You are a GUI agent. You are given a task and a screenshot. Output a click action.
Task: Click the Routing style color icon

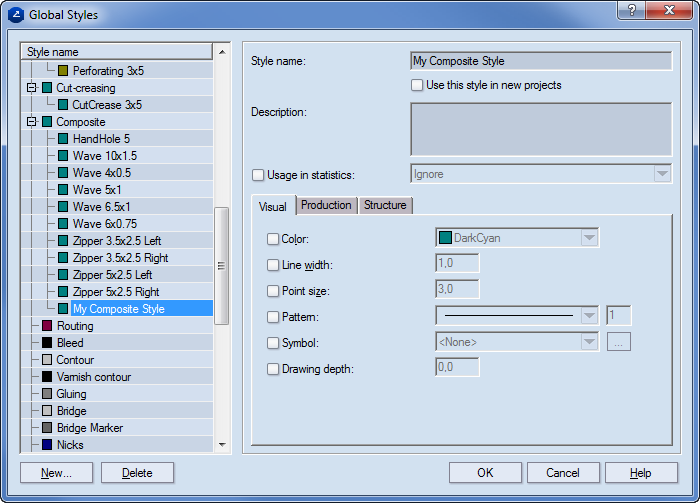47,326
